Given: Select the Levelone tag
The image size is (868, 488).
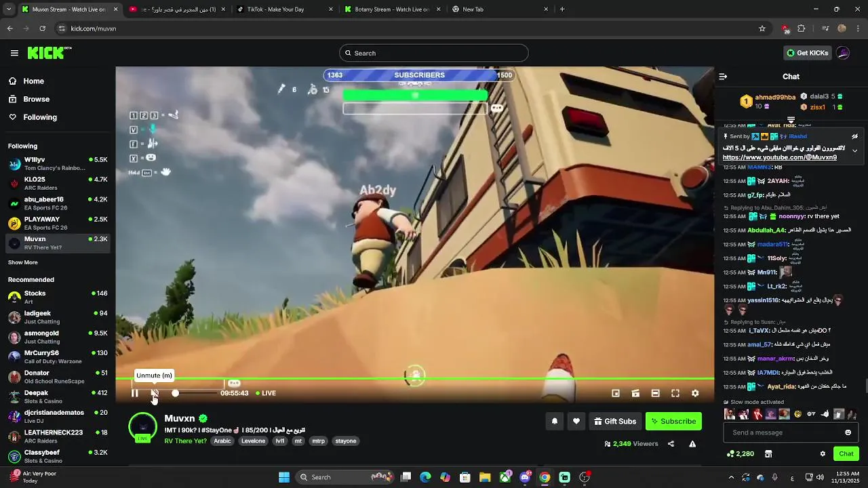Looking at the screenshot, I should pyautogui.click(x=253, y=441).
